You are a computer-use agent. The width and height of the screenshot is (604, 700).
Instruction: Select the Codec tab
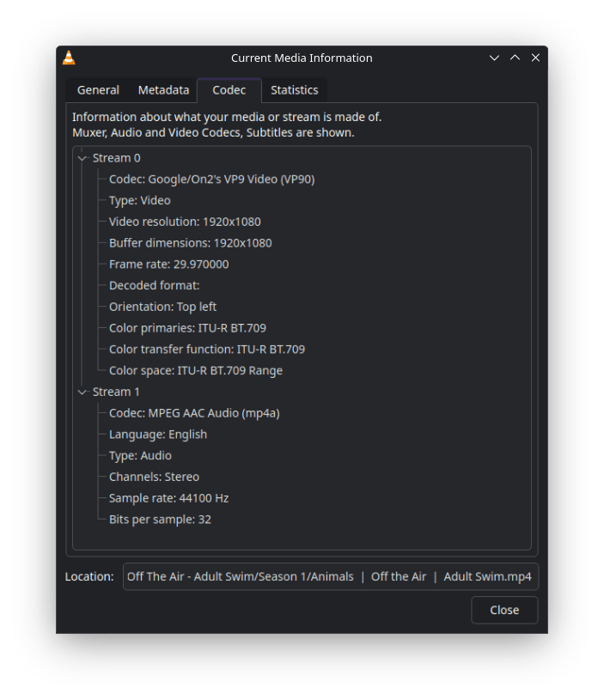pyautogui.click(x=229, y=90)
